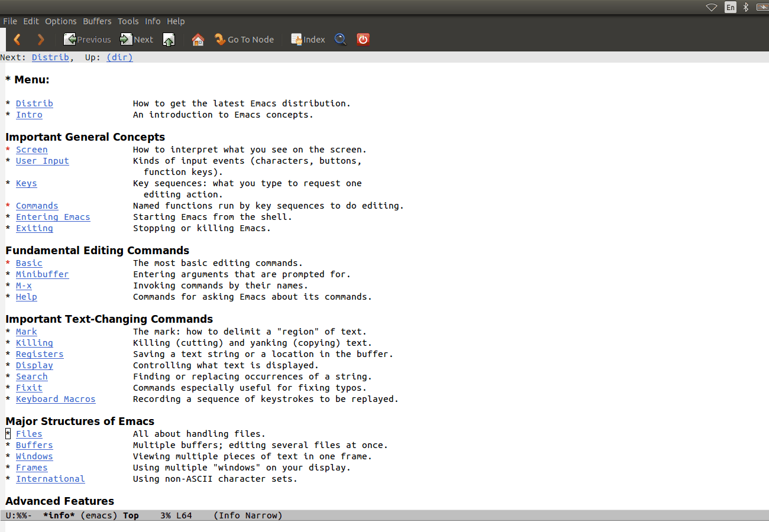The height and width of the screenshot is (532, 769).
Task: Open the En keyboard layout indicator
Action: coord(731,7)
